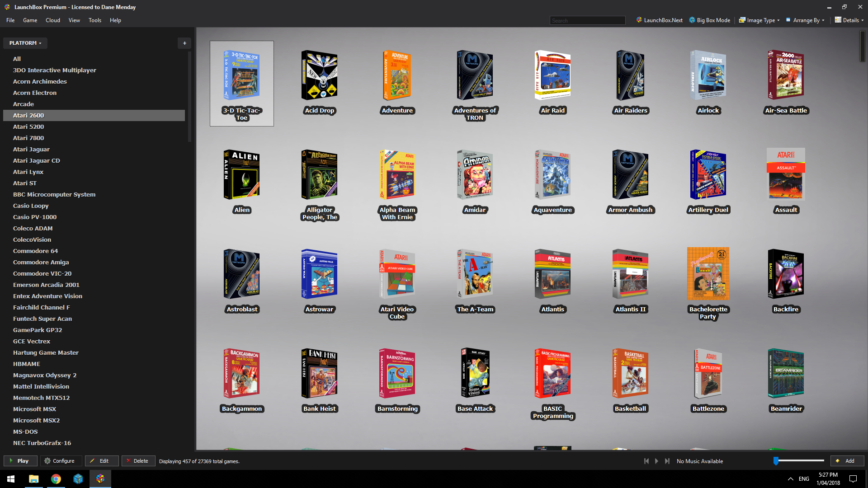Show hidden system tray icons
The height and width of the screenshot is (488, 868).
tap(790, 479)
